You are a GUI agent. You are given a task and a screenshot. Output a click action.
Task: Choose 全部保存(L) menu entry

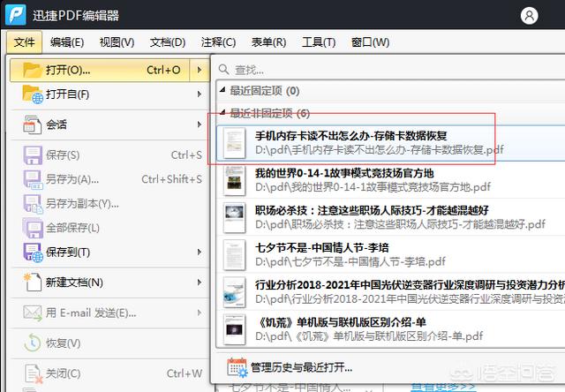[x=109, y=228]
